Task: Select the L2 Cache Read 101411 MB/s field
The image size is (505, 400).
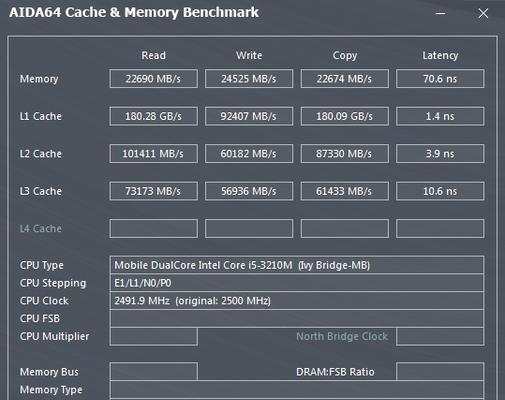Action: [x=153, y=154]
